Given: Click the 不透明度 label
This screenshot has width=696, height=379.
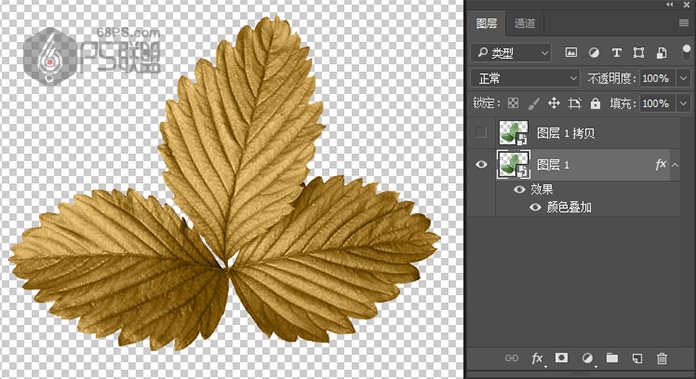Looking at the screenshot, I should 611,79.
